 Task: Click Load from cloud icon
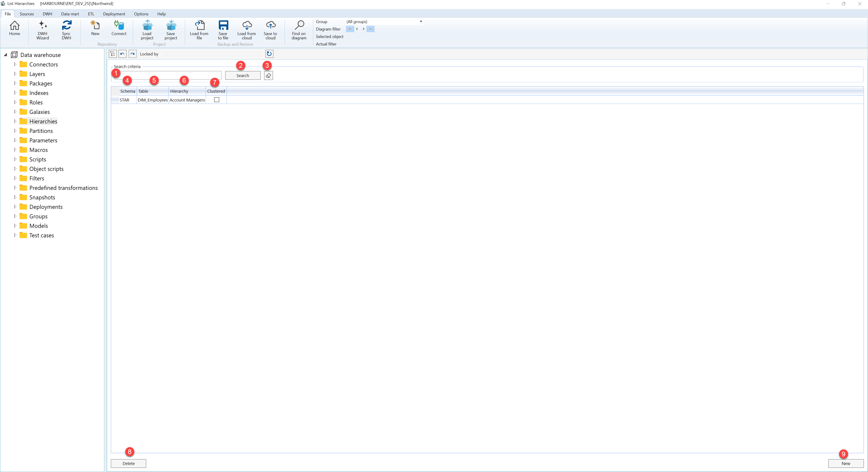click(247, 30)
